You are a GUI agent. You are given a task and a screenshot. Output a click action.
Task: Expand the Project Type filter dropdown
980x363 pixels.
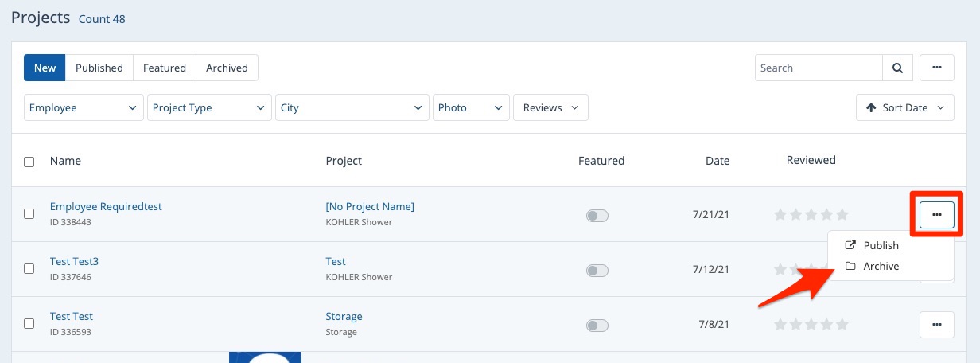tap(209, 107)
